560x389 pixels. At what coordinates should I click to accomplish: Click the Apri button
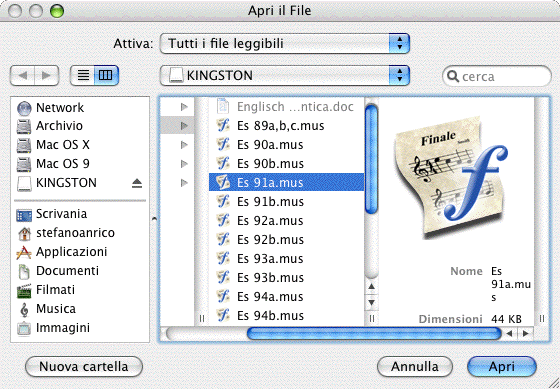[502, 366]
